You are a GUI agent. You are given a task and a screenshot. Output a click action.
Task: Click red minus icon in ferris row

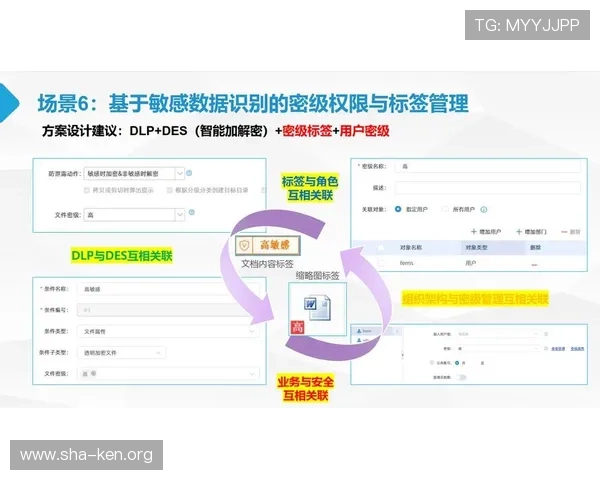point(535,264)
